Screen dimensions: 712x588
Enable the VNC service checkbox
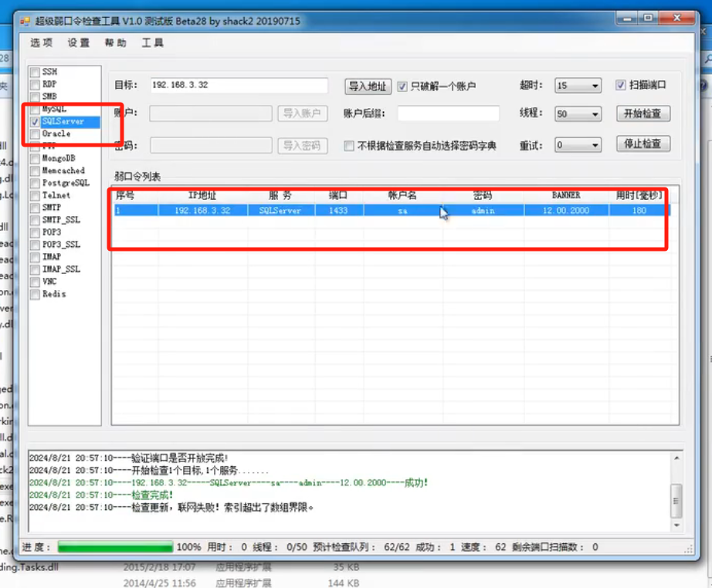tap(35, 282)
